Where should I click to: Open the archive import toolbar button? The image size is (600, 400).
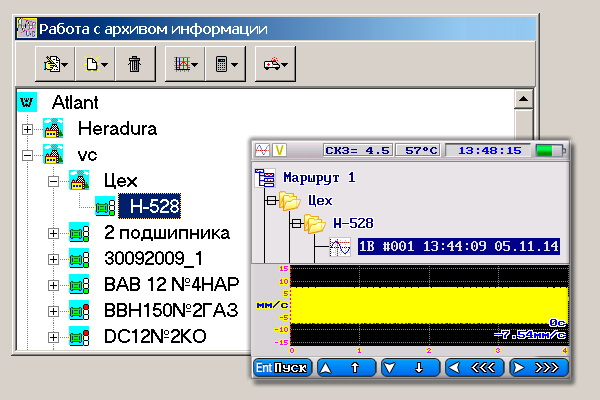55,64
